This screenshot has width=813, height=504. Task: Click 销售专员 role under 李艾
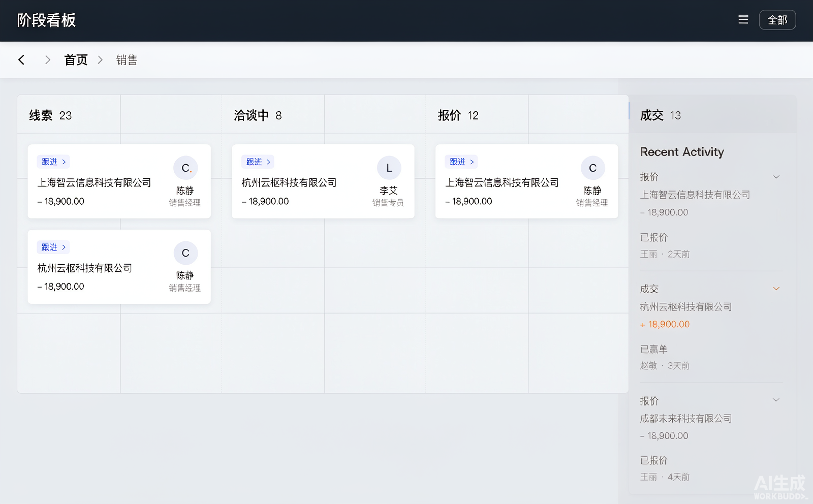[x=388, y=203]
